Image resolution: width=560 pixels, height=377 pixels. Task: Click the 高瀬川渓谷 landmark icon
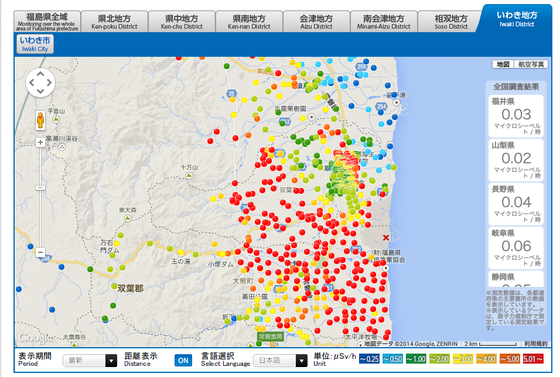point(62,146)
